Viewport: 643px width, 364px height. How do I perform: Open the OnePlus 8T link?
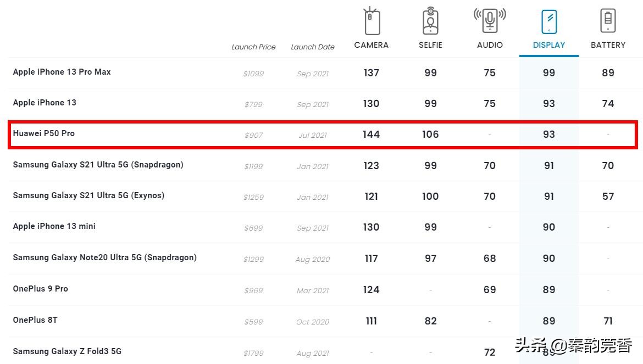35,320
